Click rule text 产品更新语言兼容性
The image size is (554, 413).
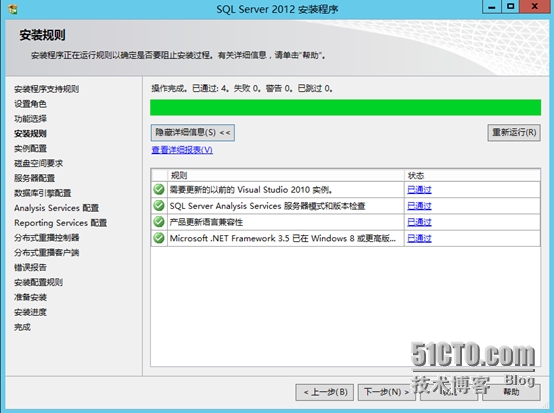206,222
